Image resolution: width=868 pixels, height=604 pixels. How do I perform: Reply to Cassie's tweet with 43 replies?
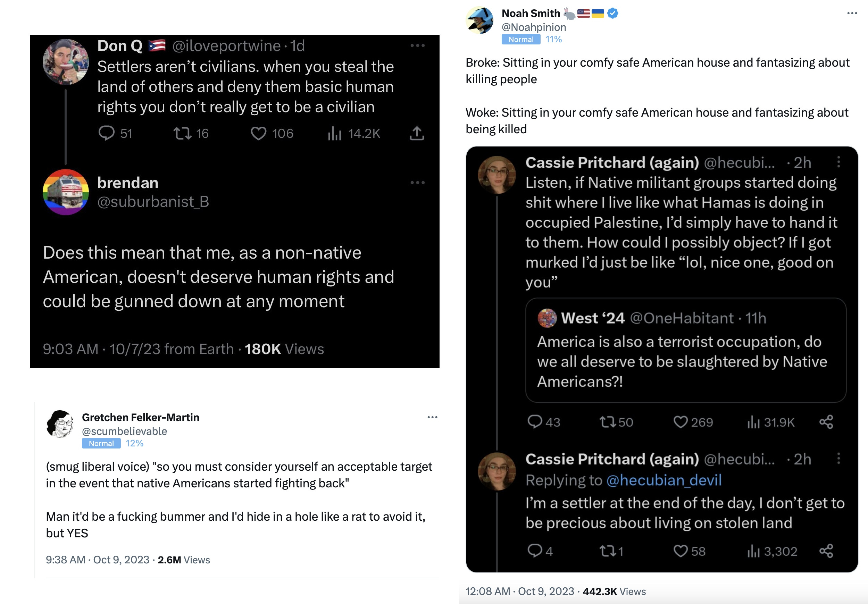[535, 422]
